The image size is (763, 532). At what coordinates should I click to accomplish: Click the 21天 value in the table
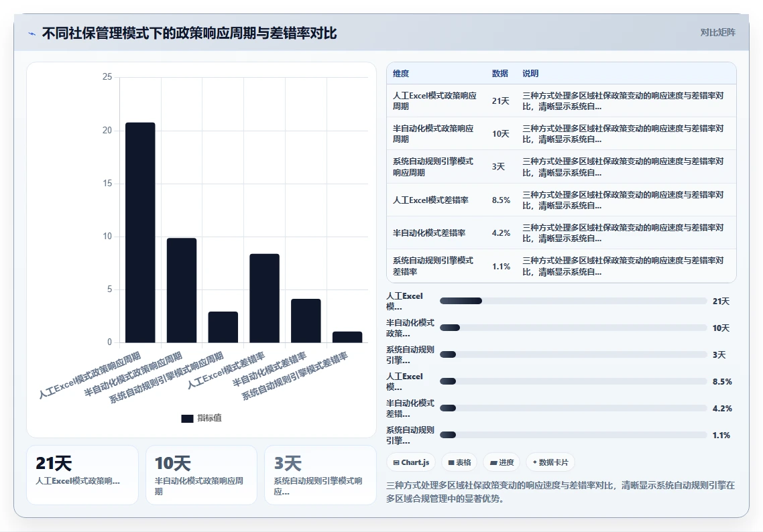(x=500, y=101)
